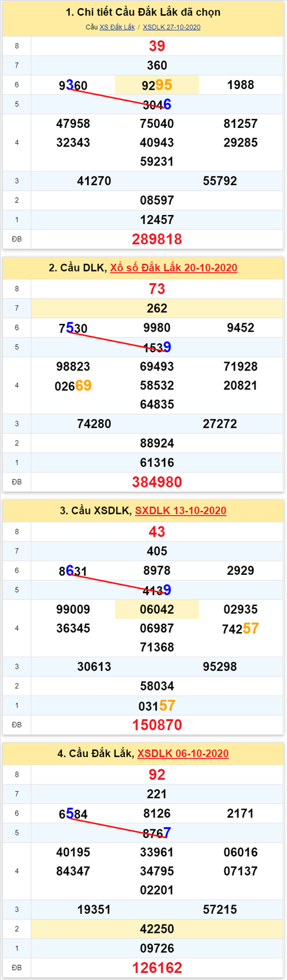The width and height of the screenshot is (287, 980).
Task: Click number 9360 in first table
Action: point(73,85)
